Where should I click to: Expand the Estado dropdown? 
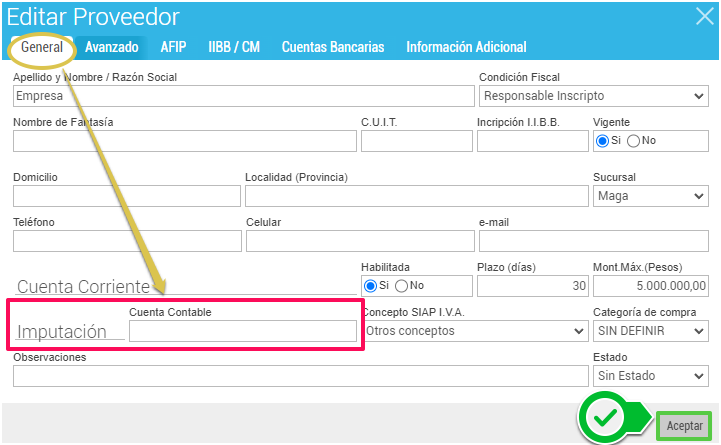coord(651,376)
